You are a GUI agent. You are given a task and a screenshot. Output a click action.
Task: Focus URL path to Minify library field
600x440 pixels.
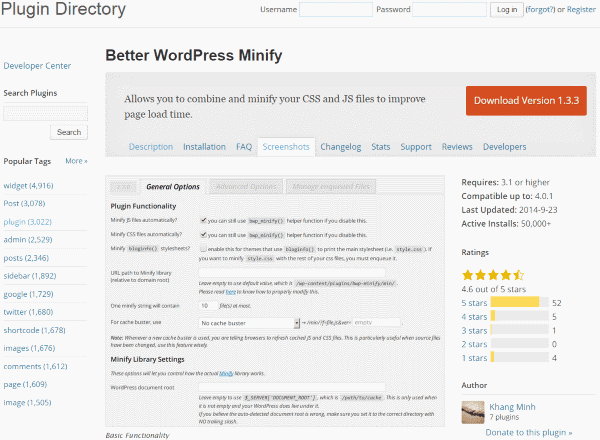tap(292, 272)
